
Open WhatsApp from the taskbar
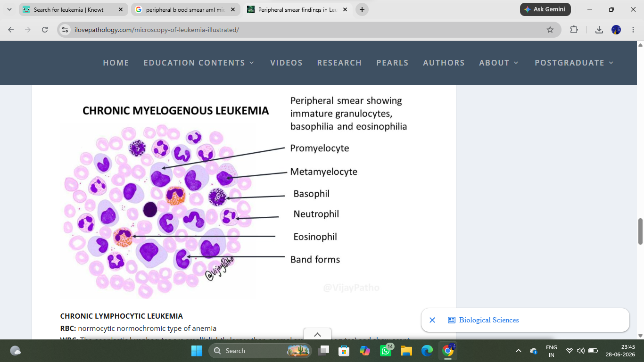click(x=386, y=351)
